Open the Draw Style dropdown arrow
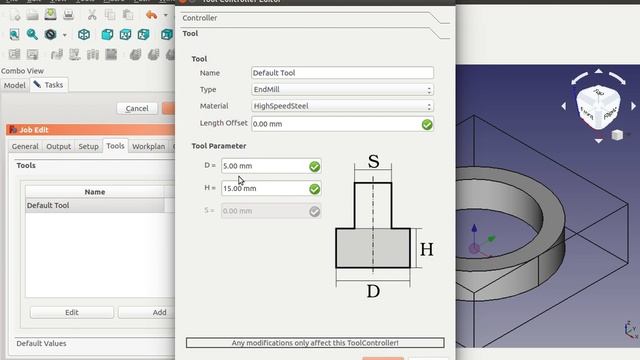The image size is (640, 360). 64,35
